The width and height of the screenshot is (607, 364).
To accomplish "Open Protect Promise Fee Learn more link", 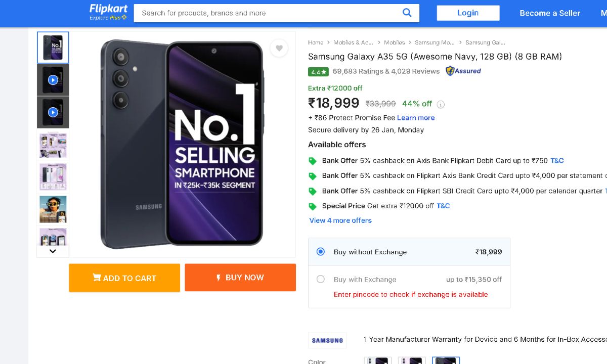I will [x=416, y=118].
